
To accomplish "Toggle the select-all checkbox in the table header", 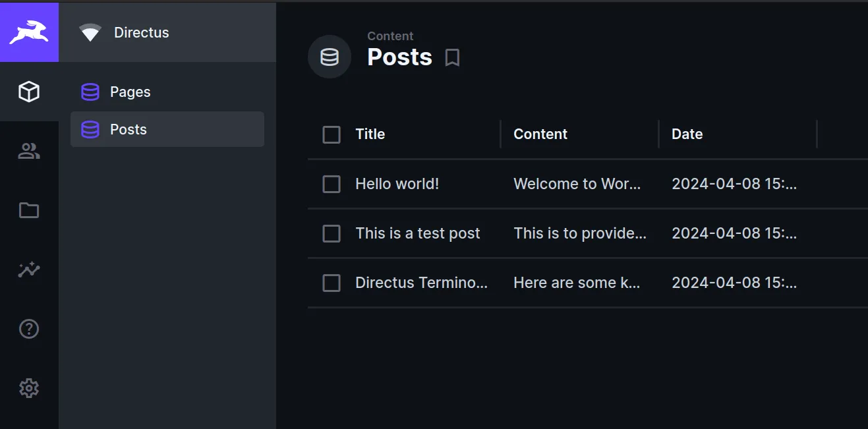I will pos(332,134).
